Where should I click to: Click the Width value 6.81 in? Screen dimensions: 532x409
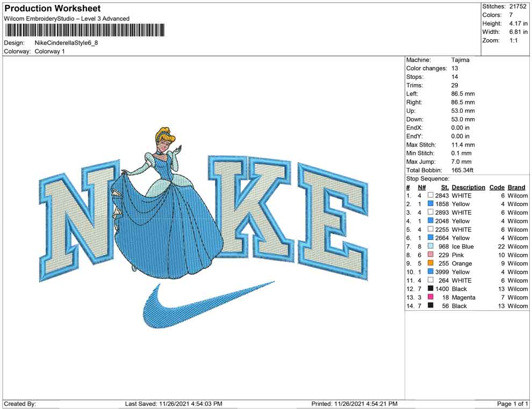518,32
